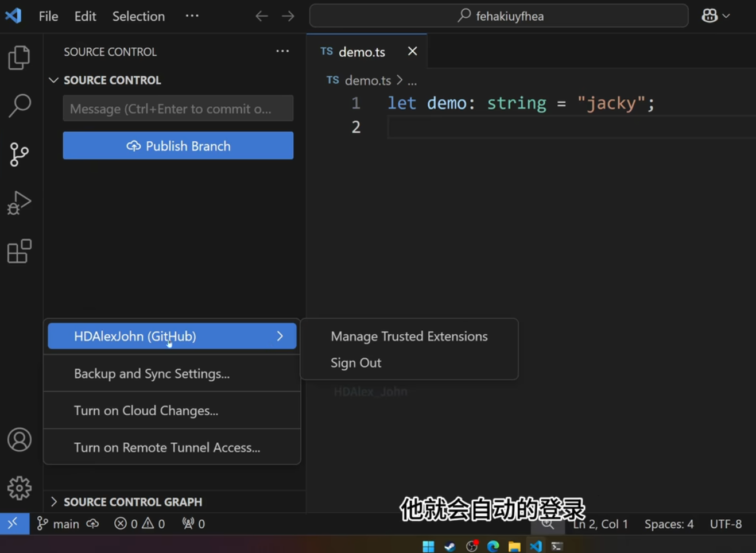Open File Explorer from the taskbar

click(x=514, y=546)
